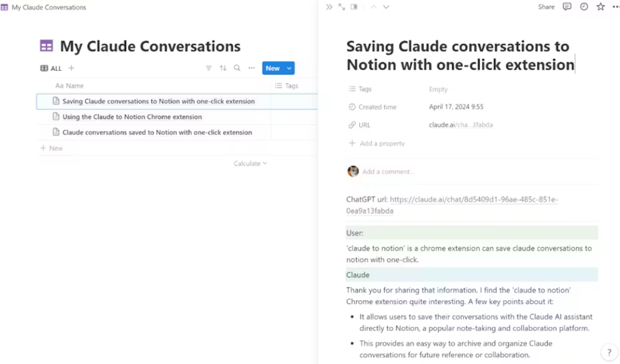The height and width of the screenshot is (364, 620).
Task: Click page icon of 'Saving Claude conversations' row
Action: (x=56, y=101)
